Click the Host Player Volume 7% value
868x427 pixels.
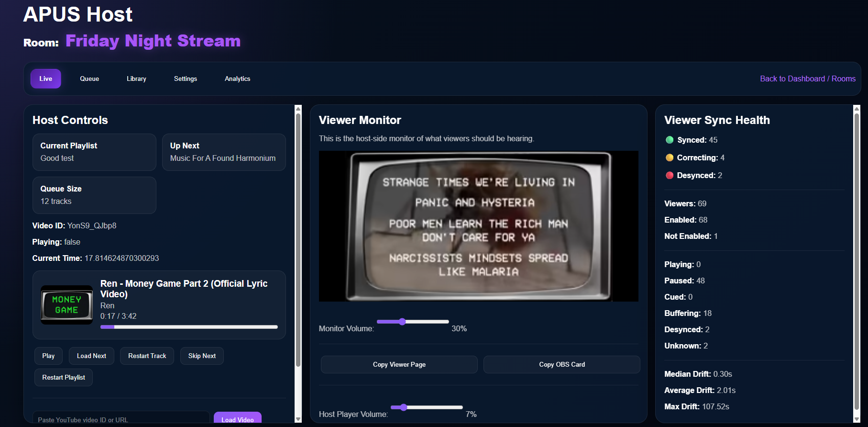click(x=471, y=414)
